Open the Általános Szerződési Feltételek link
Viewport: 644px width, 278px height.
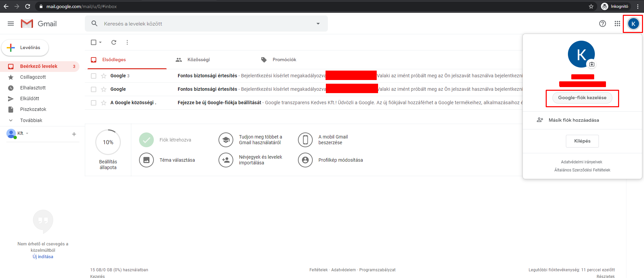pyautogui.click(x=582, y=170)
